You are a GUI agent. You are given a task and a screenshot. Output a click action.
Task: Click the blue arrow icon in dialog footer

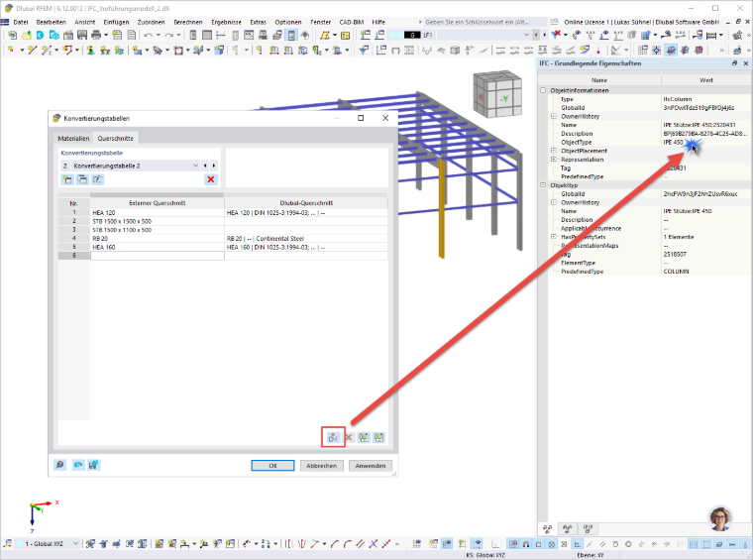[x=78, y=465]
